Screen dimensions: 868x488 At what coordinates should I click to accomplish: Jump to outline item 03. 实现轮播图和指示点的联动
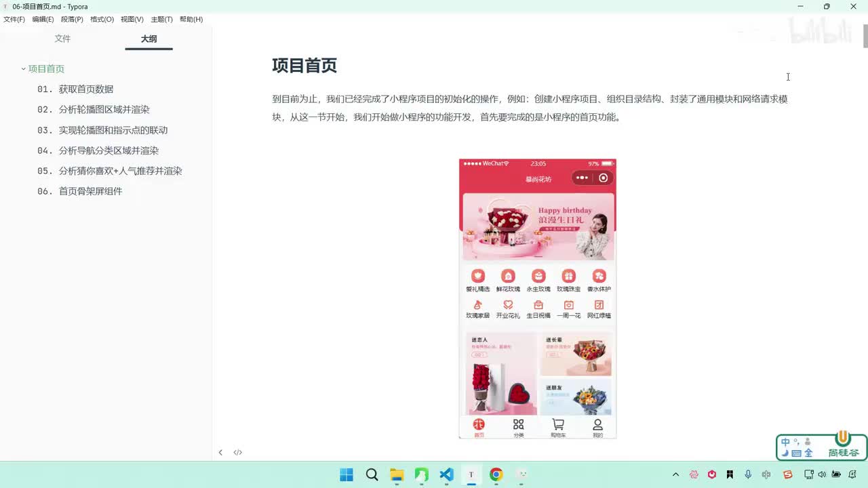(x=102, y=130)
